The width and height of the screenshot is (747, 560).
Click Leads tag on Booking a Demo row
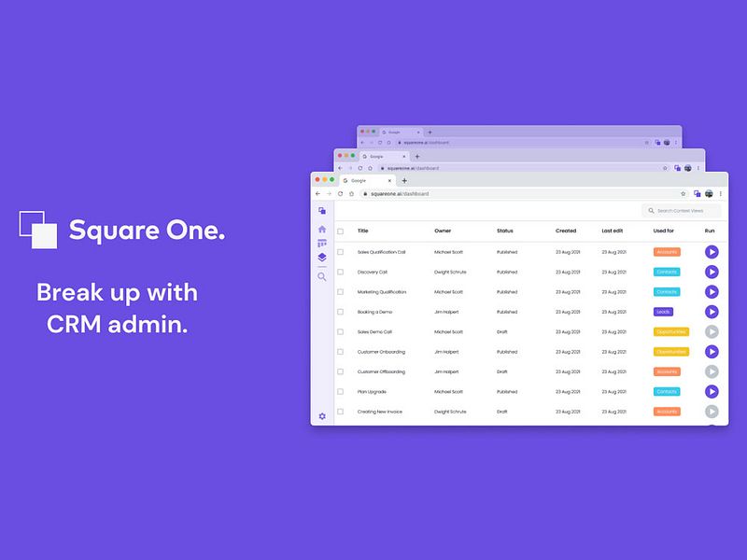tap(663, 312)
